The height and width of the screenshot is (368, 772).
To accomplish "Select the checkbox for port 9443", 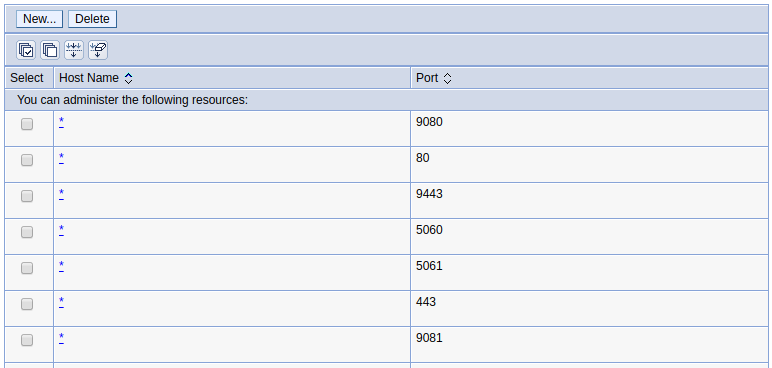I will pos(27,196).
